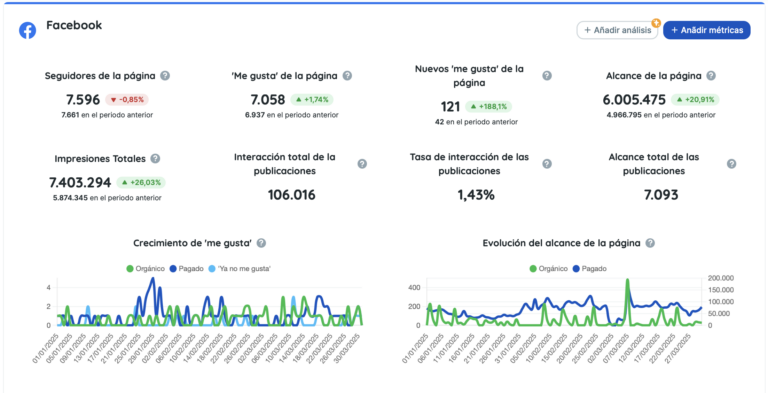Click the Añadir análisis button
Image resolution: width=768 pixels, height=393 pixels.
click(617, 30)
